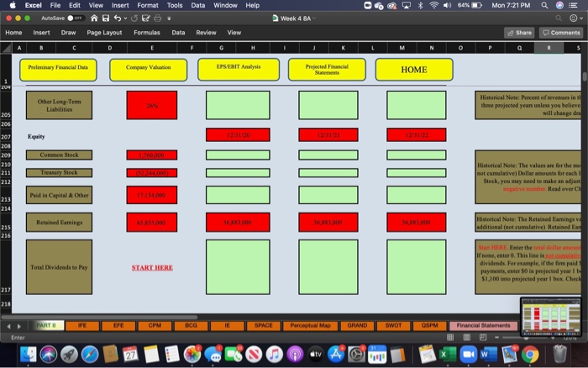Switch to the Perceptual Map sheet tab
This screenshot has height=368, width=588.
pos(311,326)
